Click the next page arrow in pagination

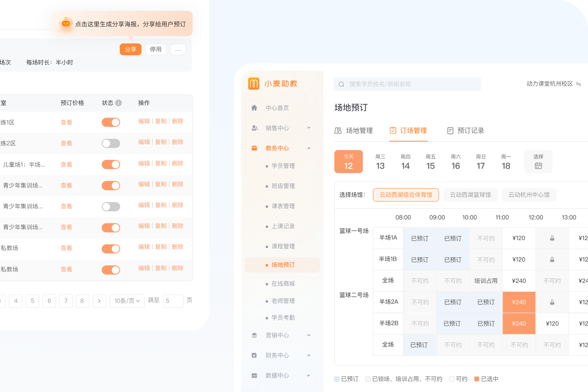click(99, 301)
